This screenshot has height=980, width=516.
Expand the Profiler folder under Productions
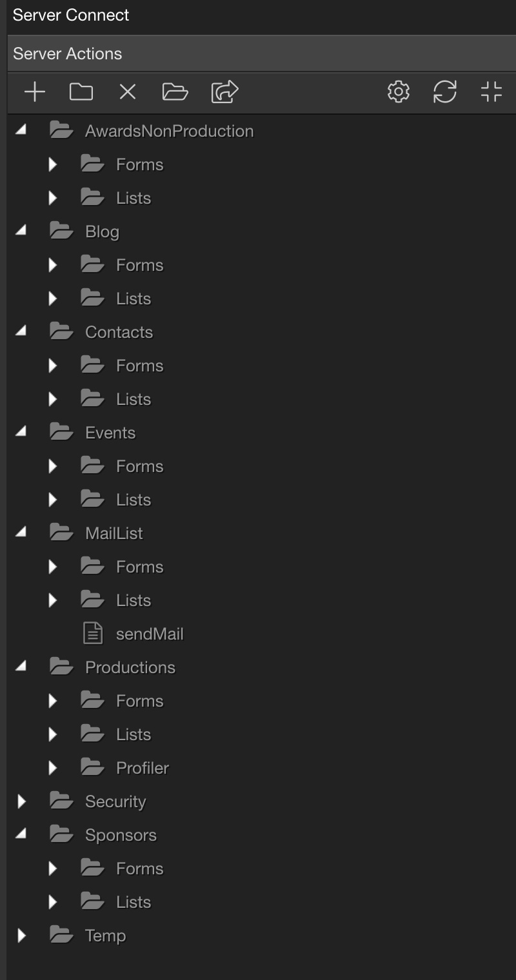click(53, 768)
